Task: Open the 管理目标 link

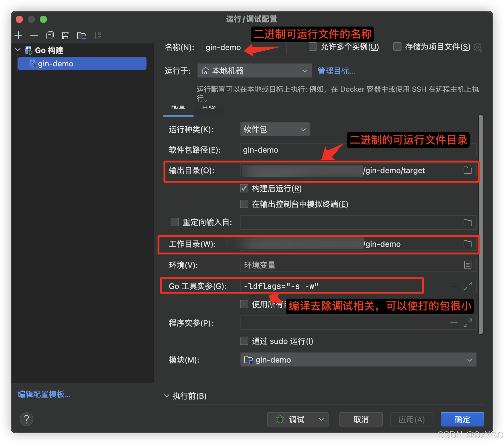Action: coord(336,71)
